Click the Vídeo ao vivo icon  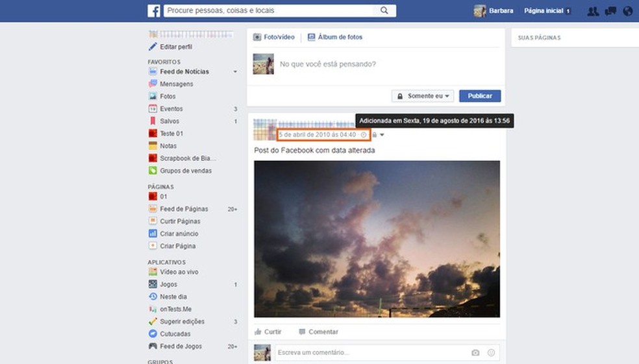point(153,272)
